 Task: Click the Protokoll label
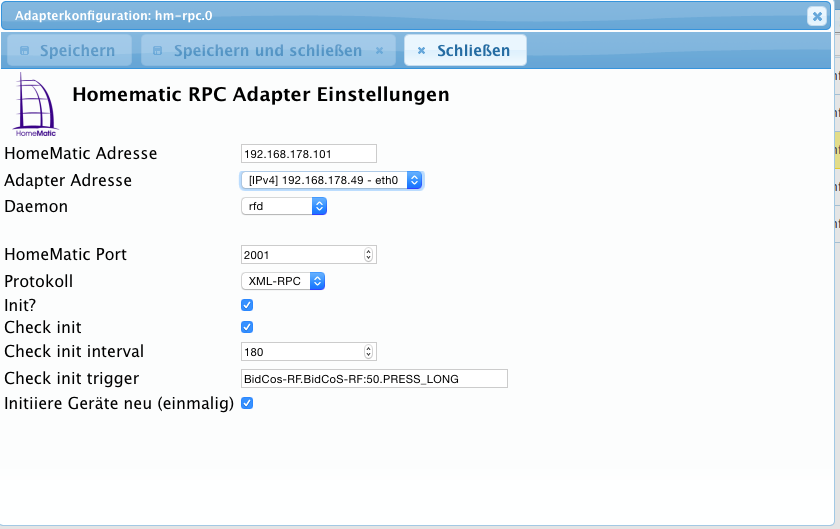tap(39, 281)
